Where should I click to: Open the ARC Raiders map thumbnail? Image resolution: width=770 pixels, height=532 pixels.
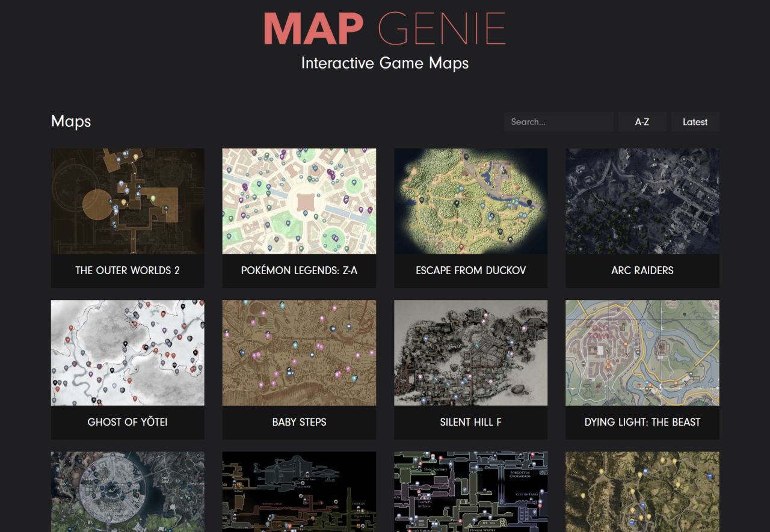[x=642, y=201]
